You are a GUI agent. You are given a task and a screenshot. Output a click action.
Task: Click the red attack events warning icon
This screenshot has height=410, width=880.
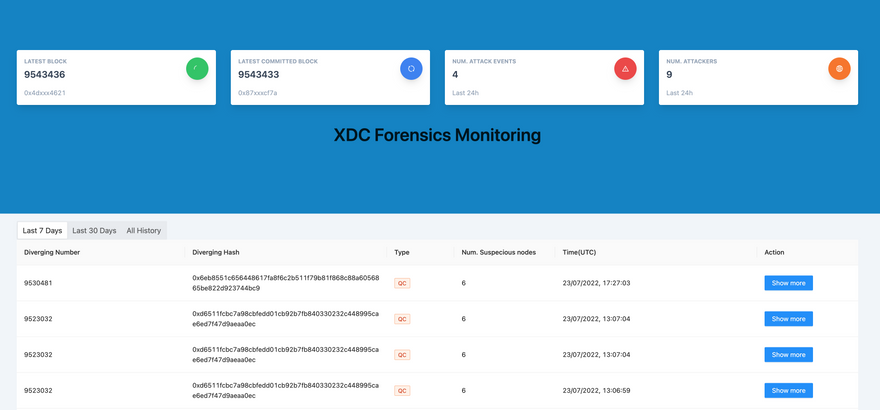coord(625,69)
